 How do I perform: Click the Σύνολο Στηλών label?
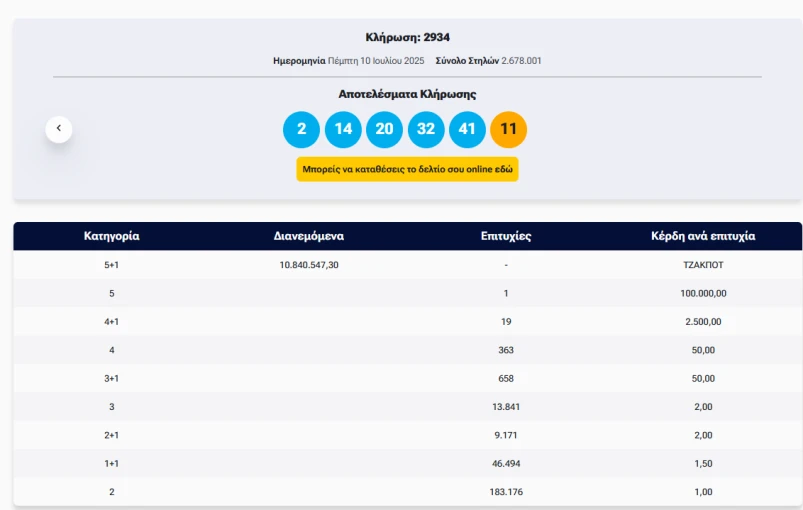coord(467,60)
